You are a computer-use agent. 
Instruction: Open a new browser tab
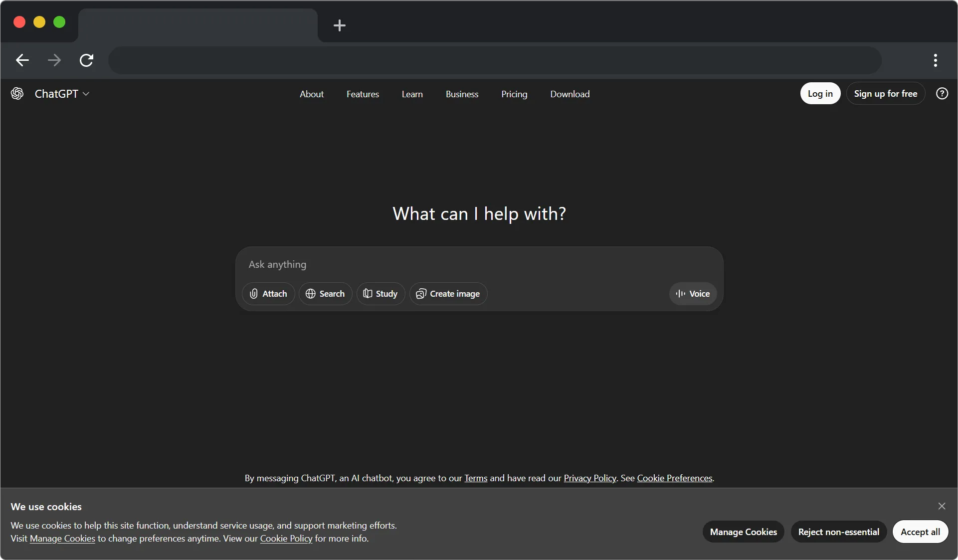(x=340, y=25)
